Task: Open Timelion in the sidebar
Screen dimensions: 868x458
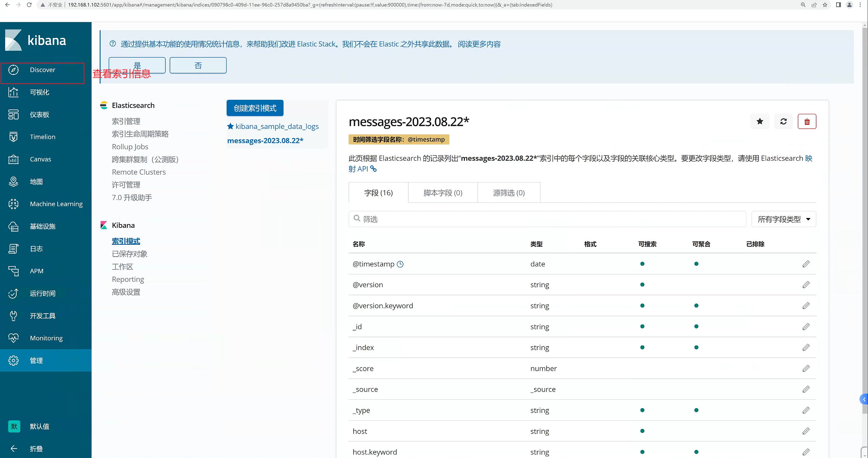Action: click(42, 137)
